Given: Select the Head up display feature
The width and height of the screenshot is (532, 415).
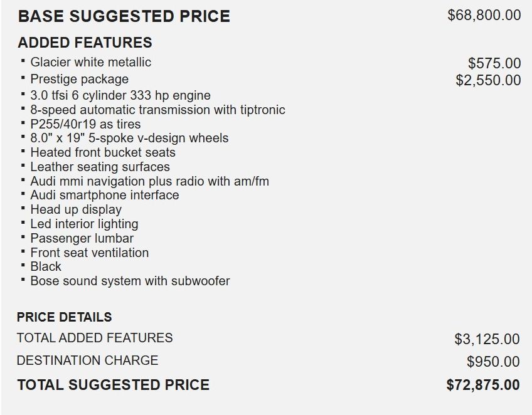Looking at the screenshot, I should [76, 209].
